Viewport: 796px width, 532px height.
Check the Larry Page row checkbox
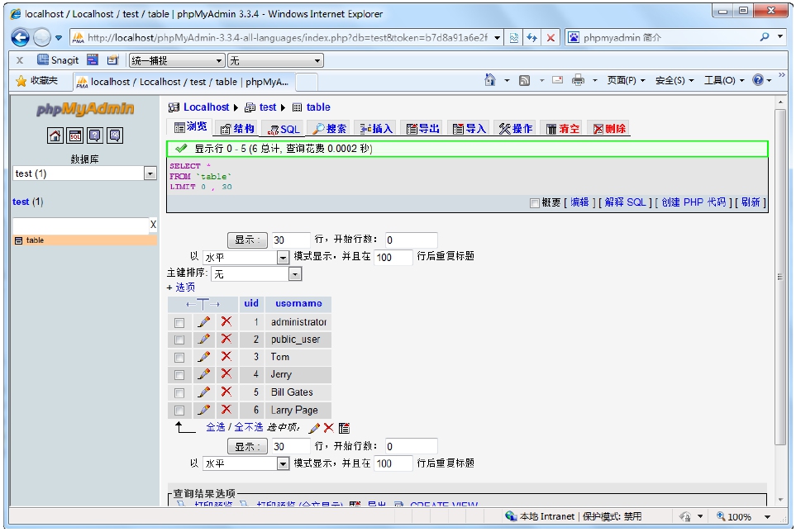point(179,411)
